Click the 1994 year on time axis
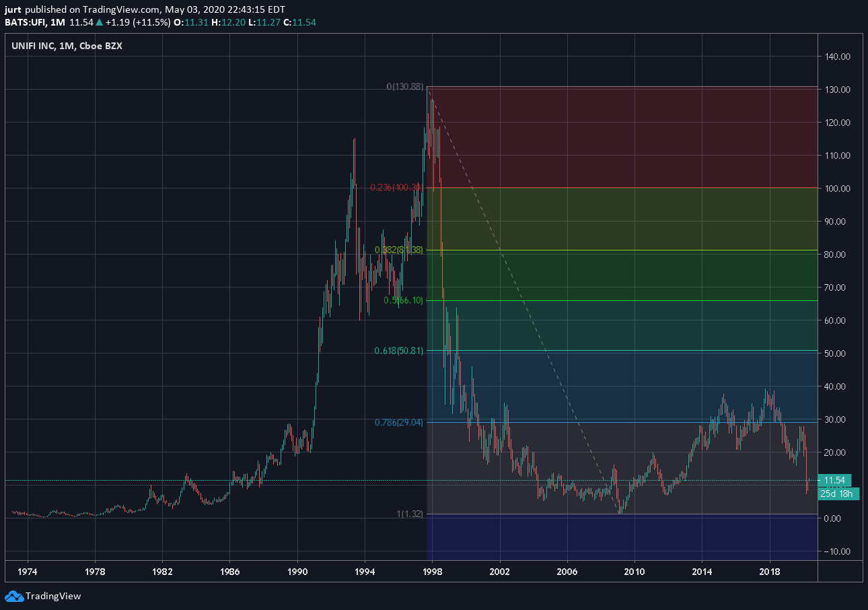This screenshot has height=610, width=868. coord(365,572)
